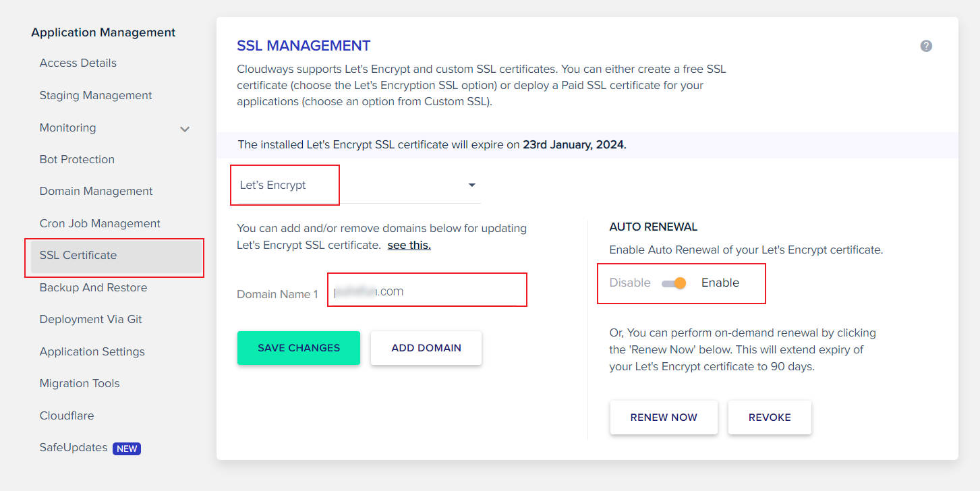Viewport: 980px width, 491px height.
Task: Open Application Settings
Action: pyautogui.click(x=92, y=351)
